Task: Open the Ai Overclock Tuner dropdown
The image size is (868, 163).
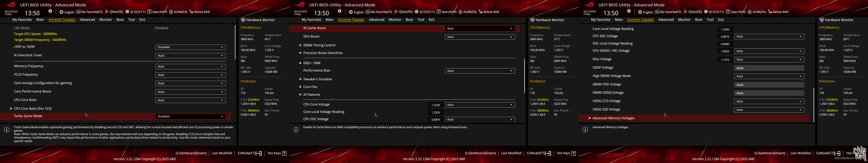Action: 190,56
